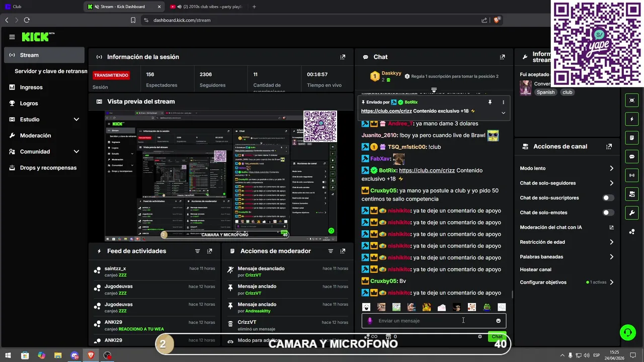Click the green Chat send button
The height and width of the screenshot is (362, 644).
coord(497,336)
